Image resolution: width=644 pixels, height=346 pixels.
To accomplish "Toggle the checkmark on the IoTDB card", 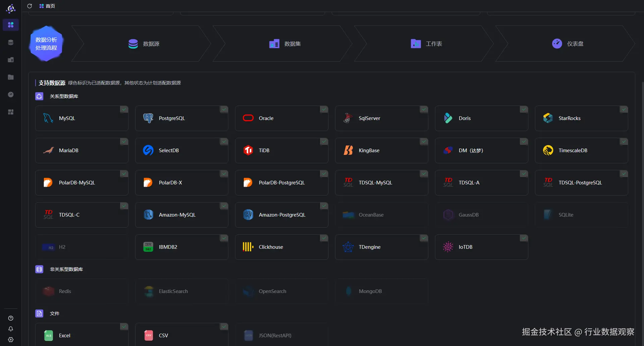I will coord(524,238).
